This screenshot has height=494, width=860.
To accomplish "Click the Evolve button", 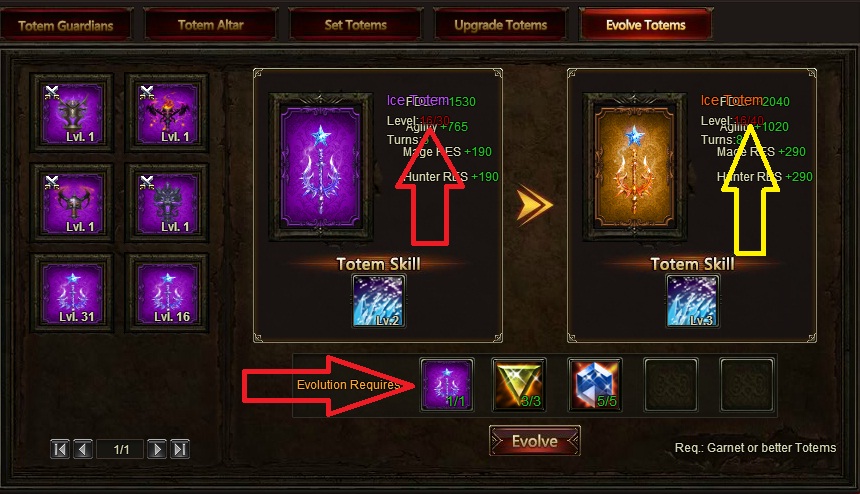I will [535, 441].
